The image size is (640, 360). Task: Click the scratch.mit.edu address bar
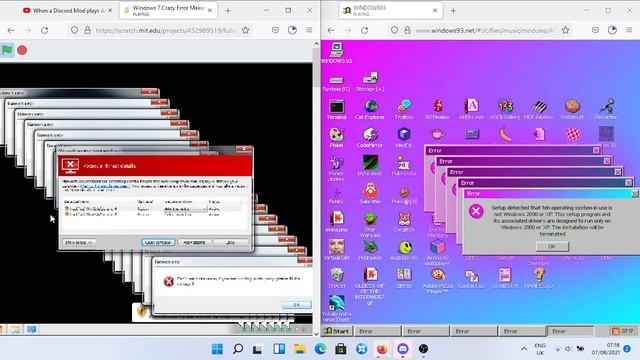160,30
